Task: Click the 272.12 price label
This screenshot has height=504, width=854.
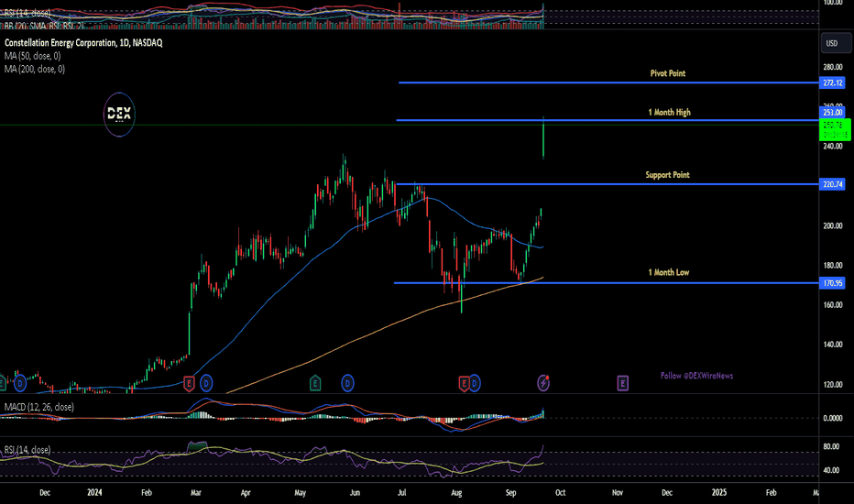Action: point(832,82)
